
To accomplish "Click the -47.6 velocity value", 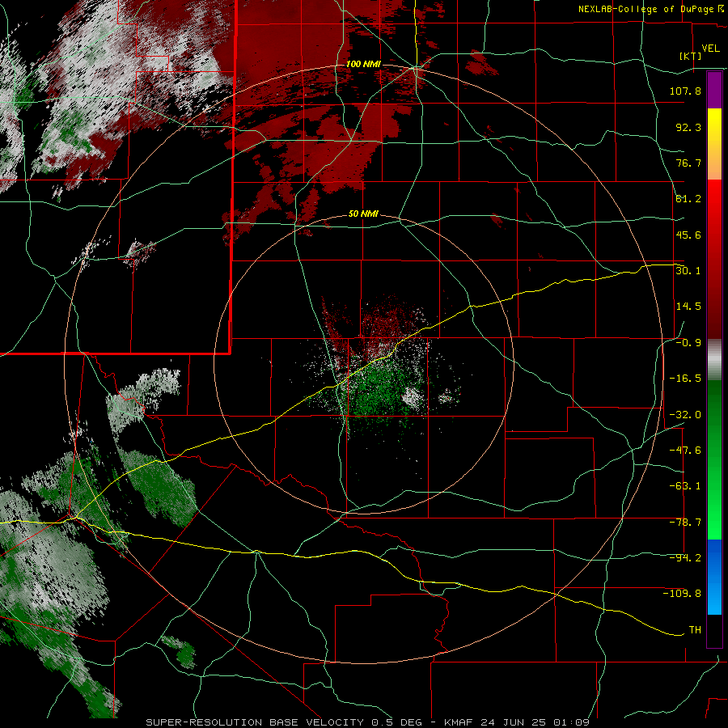I will pos(685,451).
